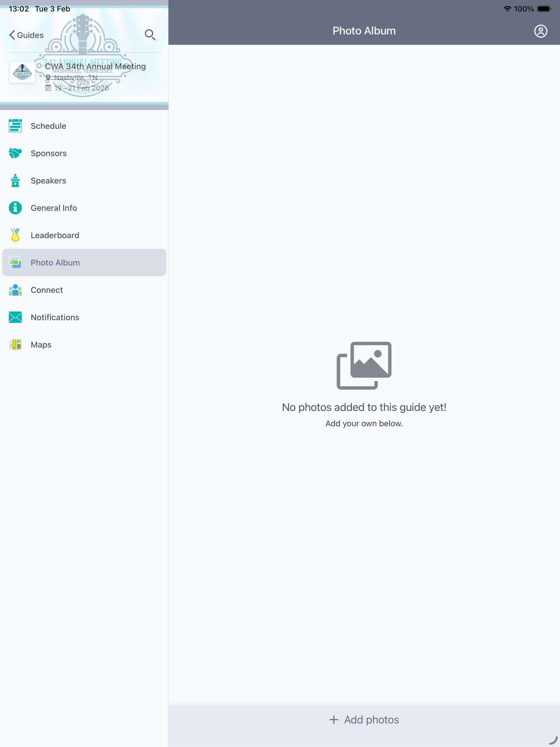Click the Leaderboard medal icon
The width and height of the screenshot is (560, 747).
(x=15, y=235)
